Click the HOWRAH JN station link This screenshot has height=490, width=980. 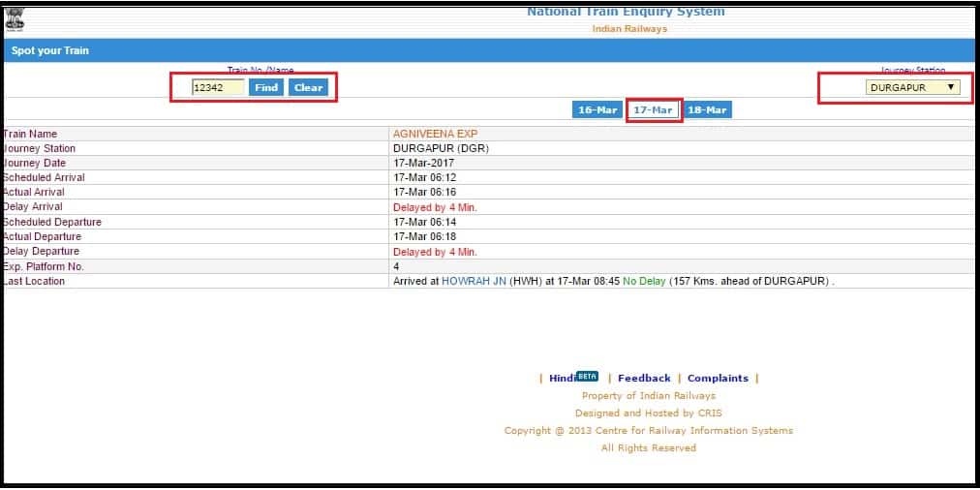[x=474, y=281]
